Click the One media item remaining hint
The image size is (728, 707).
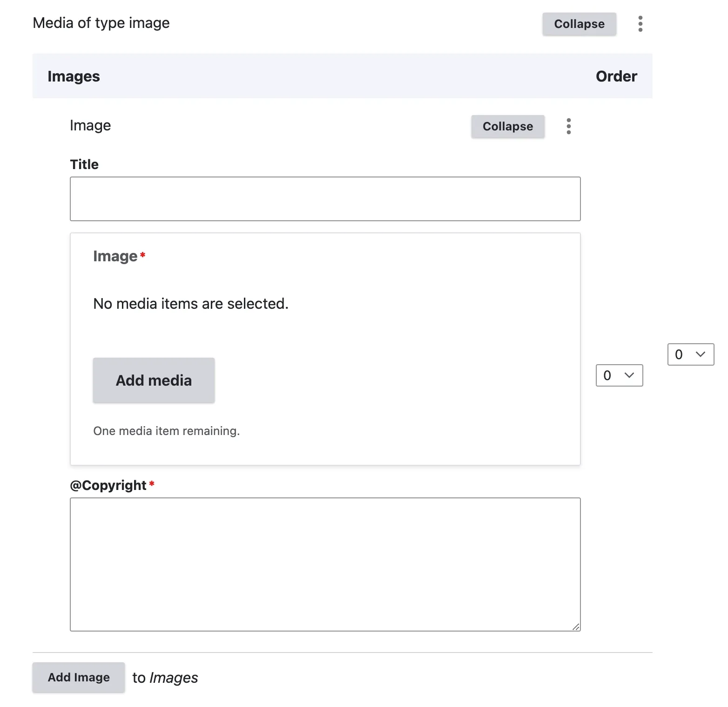[x=166, y=431]
